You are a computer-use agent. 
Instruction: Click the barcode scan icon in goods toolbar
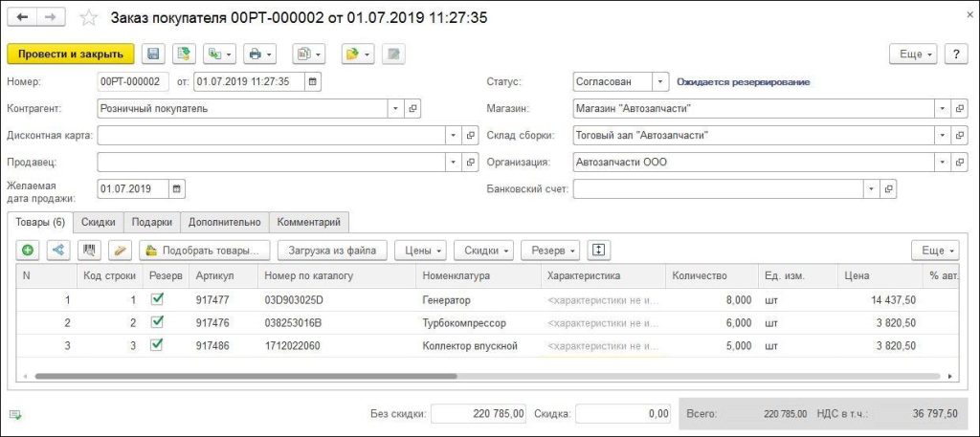click(89, 251)
